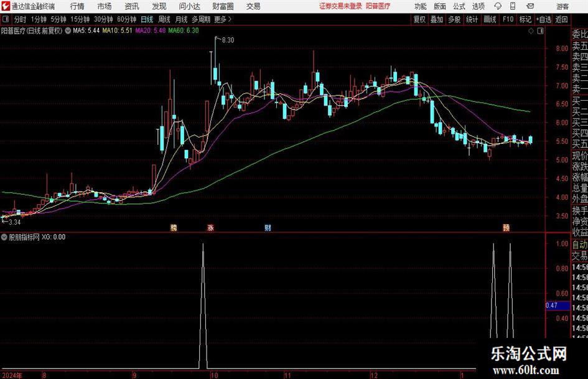
Task: Click the 预 marker on chart
Action: coord(506,228)
